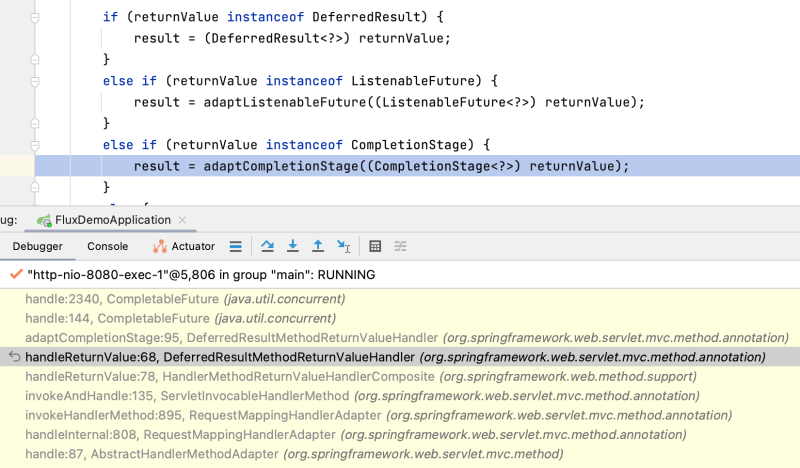
Task: Close the FluxDemoApplication debug tab
Action: 181,220
